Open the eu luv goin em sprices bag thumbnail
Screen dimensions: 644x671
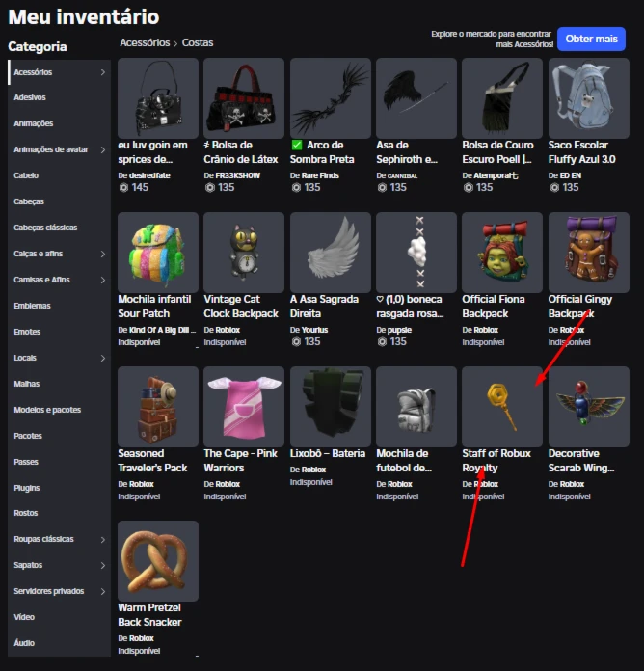(158, 98)
